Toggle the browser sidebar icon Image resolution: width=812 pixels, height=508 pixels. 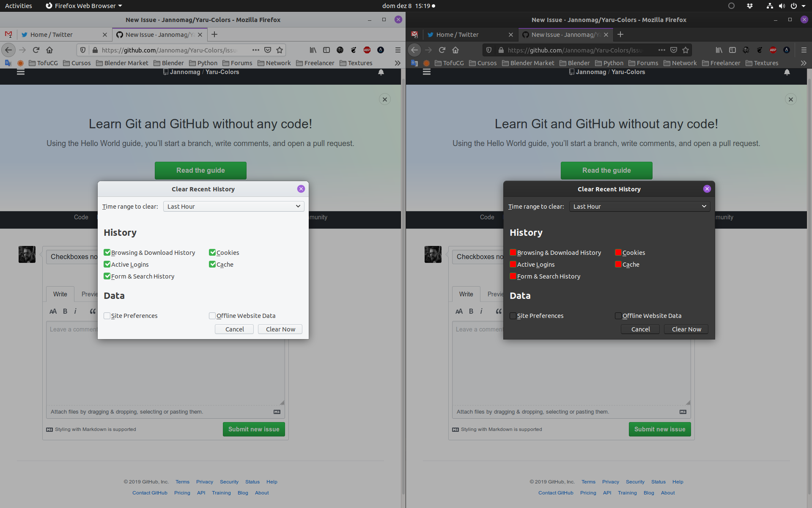click(x=326, y=50)
